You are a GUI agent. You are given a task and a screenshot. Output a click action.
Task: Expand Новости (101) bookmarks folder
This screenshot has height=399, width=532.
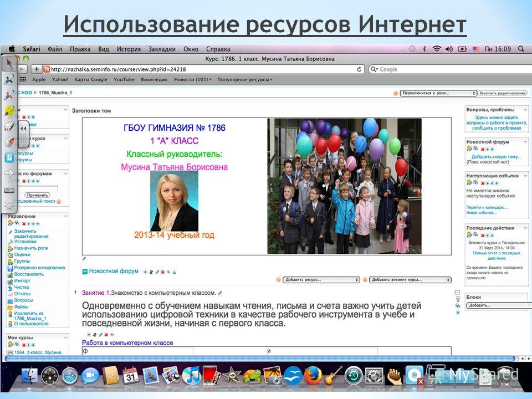193,79
